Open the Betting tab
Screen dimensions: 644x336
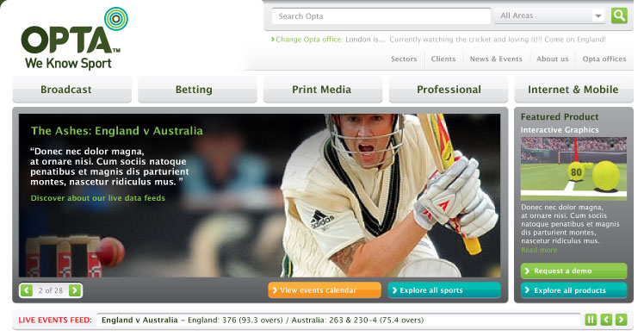pyautogui.click(x=197, y=90)
